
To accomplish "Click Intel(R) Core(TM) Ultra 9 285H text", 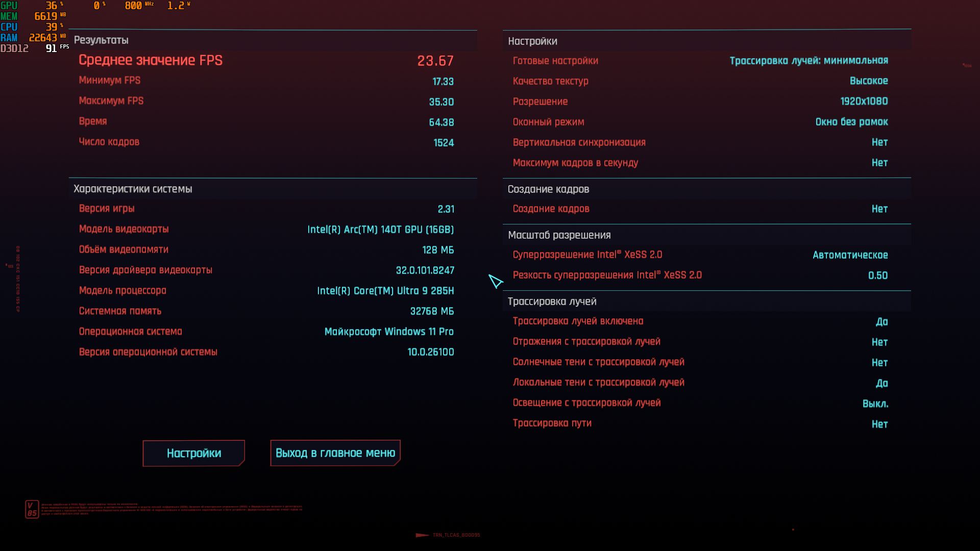I will click(385, 291).
